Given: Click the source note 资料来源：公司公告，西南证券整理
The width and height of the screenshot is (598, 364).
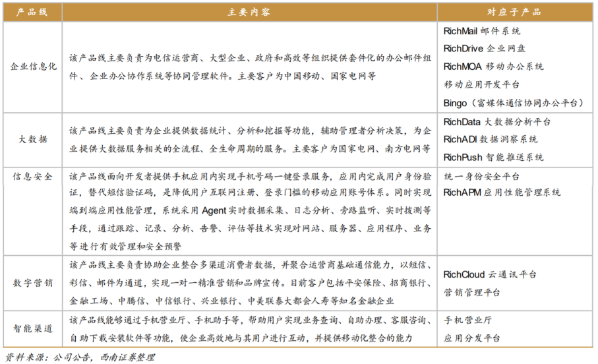Looking at the screenshot, I should [80, 357].
